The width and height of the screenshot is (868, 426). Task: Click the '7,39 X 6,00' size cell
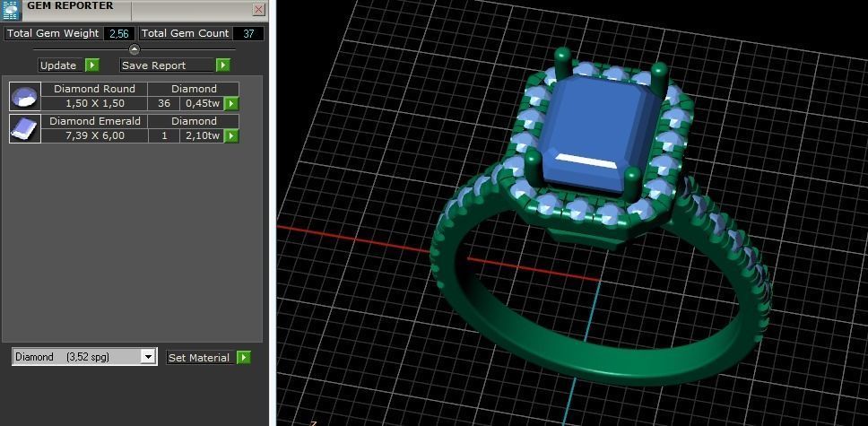(x=95, y=135)
